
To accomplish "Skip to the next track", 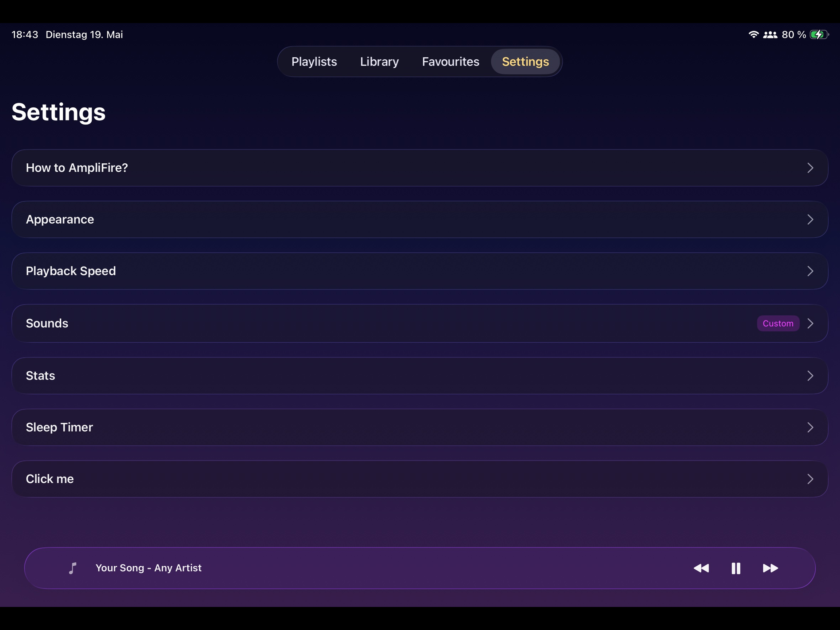I will [x=770, y=568].
